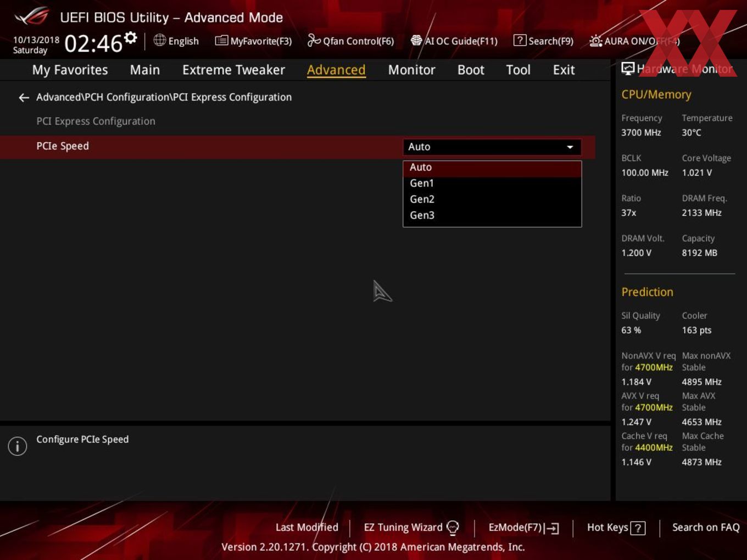The width and height of the screenshot is (747, 560).
Task: Click the PCIe Speed setting label
Action: click(63, 146)
